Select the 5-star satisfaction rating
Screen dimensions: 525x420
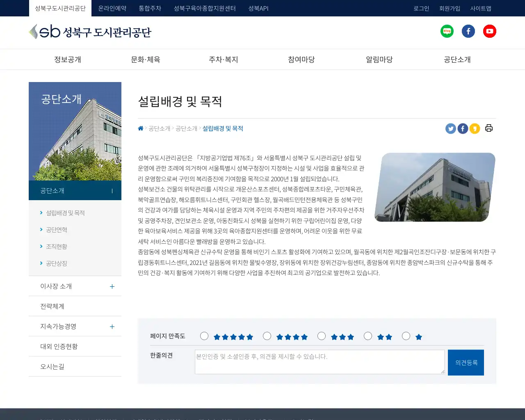(x=204, y=336)
